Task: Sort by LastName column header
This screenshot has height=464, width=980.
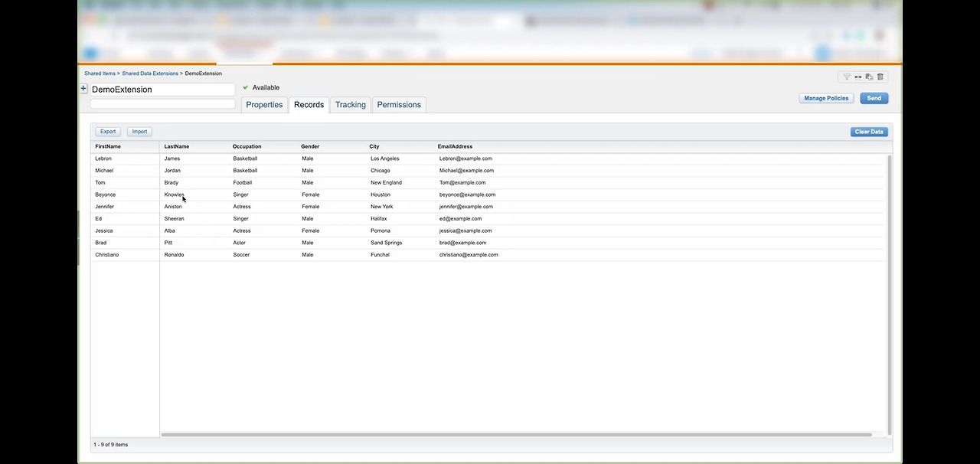Action: (x=177, y=146)
